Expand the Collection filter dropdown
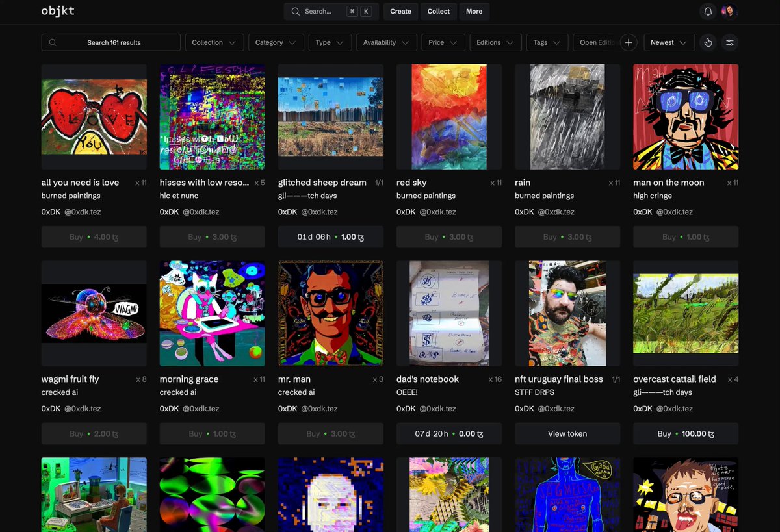 coord(214,42)
